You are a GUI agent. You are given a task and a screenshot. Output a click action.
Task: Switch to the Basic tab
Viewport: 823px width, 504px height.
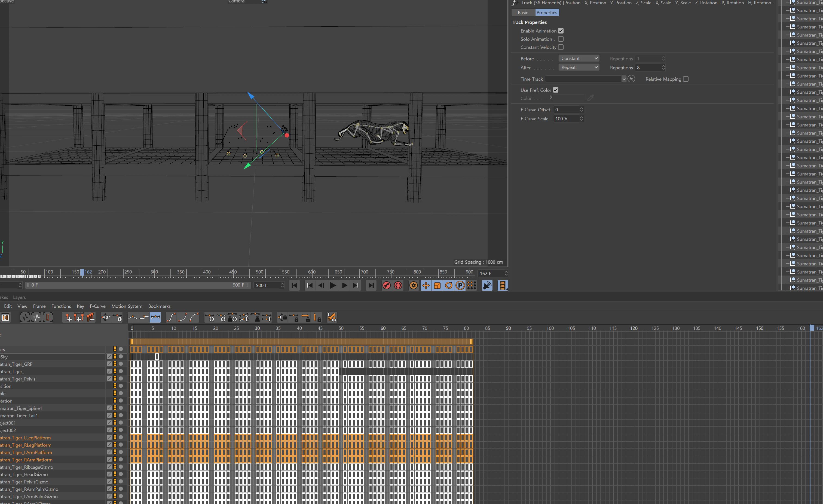523,12
